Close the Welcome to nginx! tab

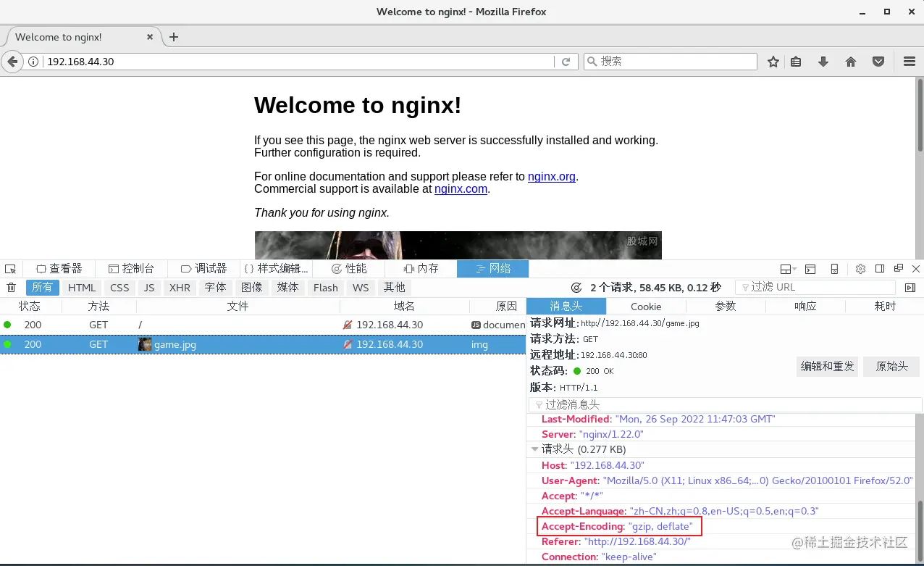(x=151, y=37)
